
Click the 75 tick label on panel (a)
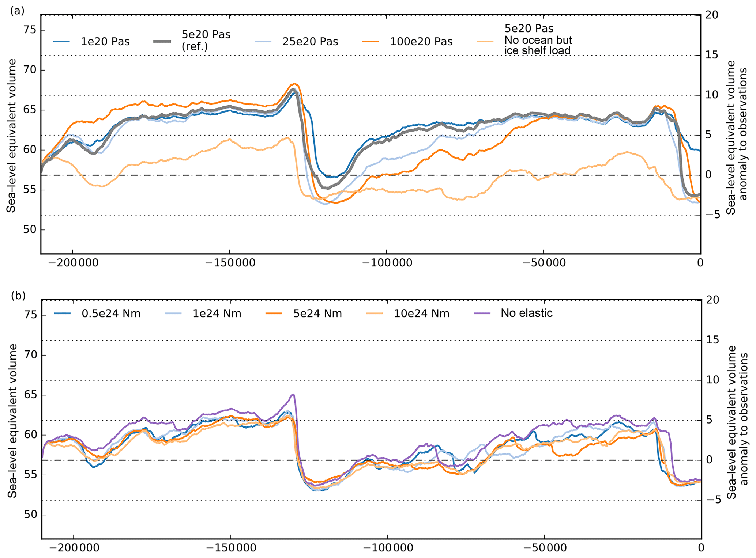[30, 30]
